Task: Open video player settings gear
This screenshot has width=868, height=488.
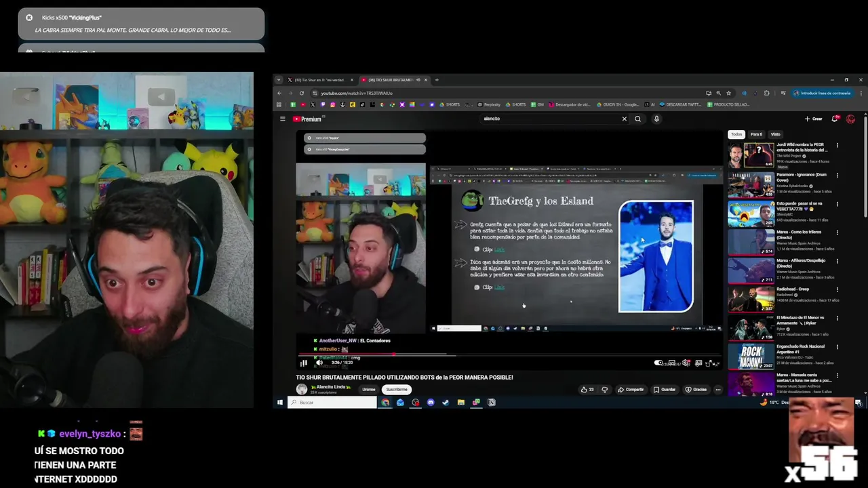Action: [686, 363]
